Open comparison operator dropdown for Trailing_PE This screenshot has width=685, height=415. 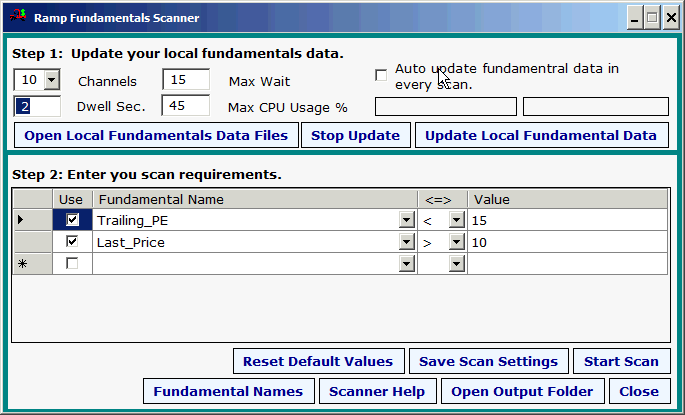(457, 220)
